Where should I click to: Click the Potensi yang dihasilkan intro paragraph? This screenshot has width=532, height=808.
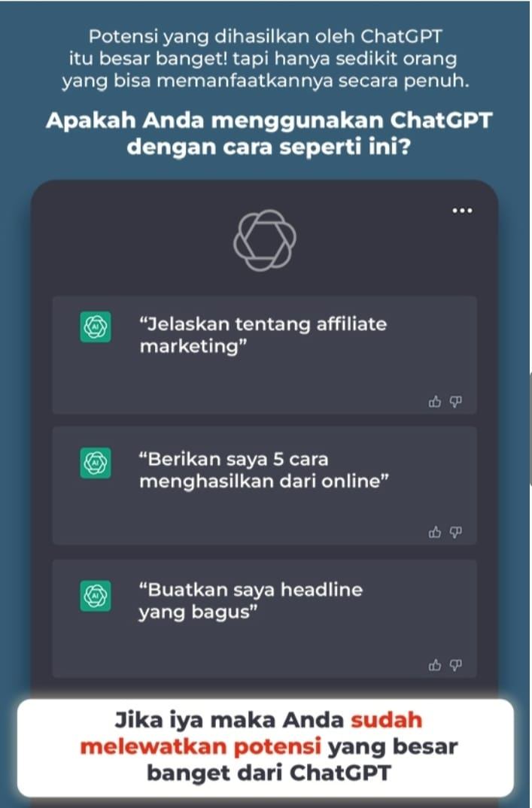266,59
